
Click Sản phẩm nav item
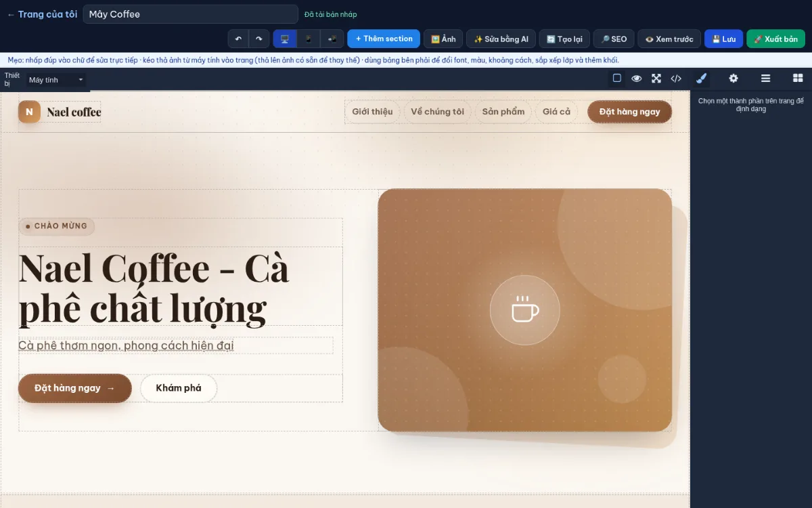[503, 112]
